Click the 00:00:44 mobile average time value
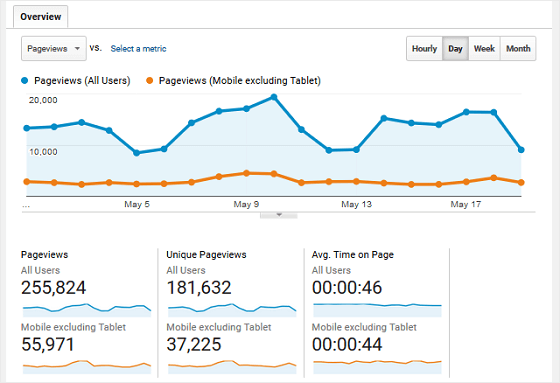Viewport: 560px width, 383px height. (347, 344)
